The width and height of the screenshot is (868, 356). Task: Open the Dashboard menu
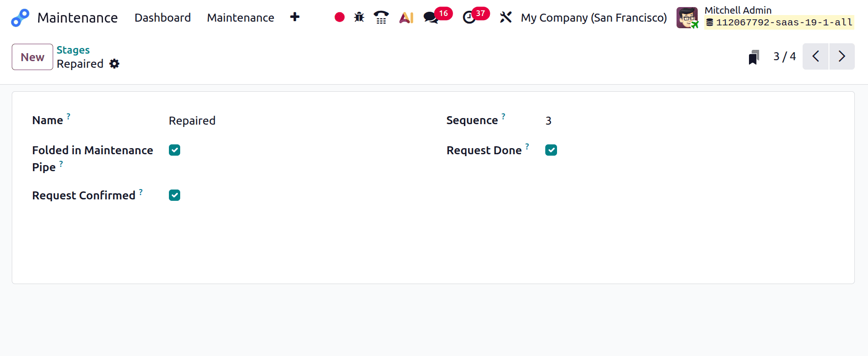(163, 17)
